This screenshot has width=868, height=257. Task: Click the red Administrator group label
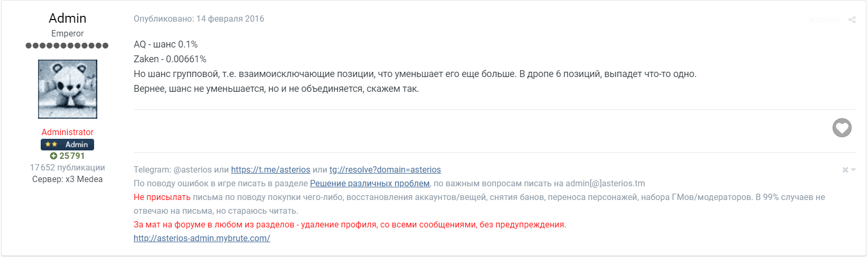pyautogui.click(x=68, y=132)
